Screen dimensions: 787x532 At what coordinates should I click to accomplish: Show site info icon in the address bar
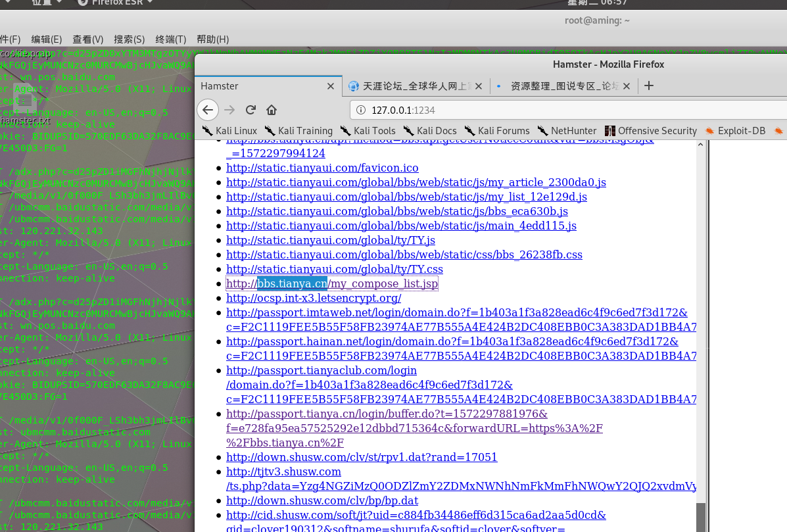coord(360,110)
